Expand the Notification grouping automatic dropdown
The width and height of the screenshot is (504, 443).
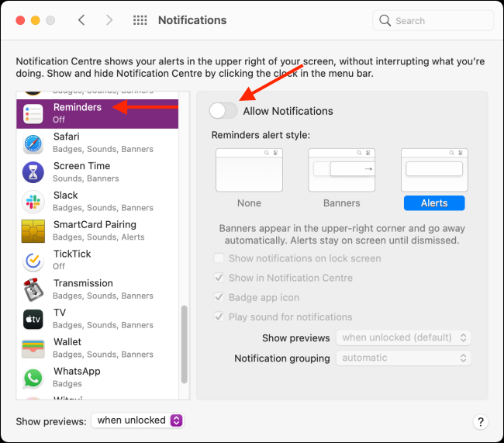pyautogui.click(x=403, y=358)
